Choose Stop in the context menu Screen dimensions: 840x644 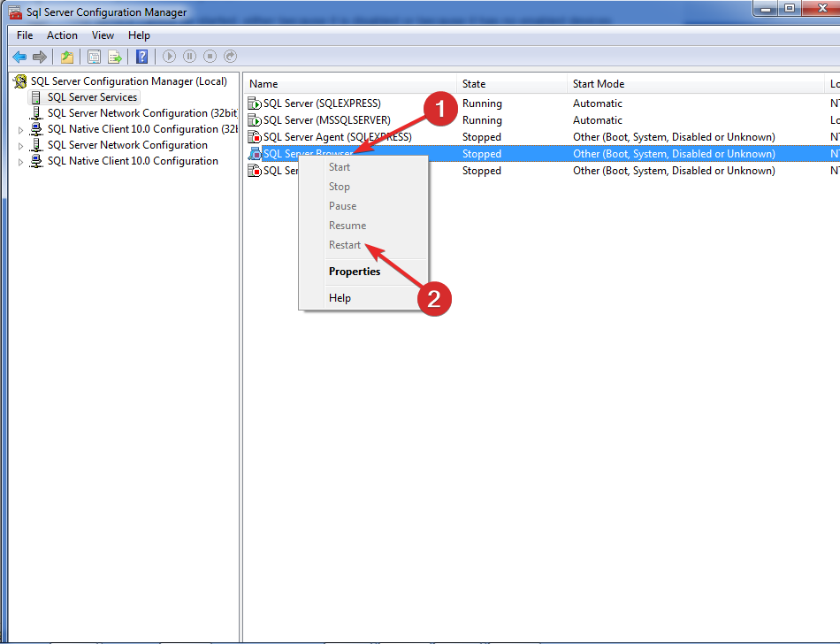tap(340, 187)
